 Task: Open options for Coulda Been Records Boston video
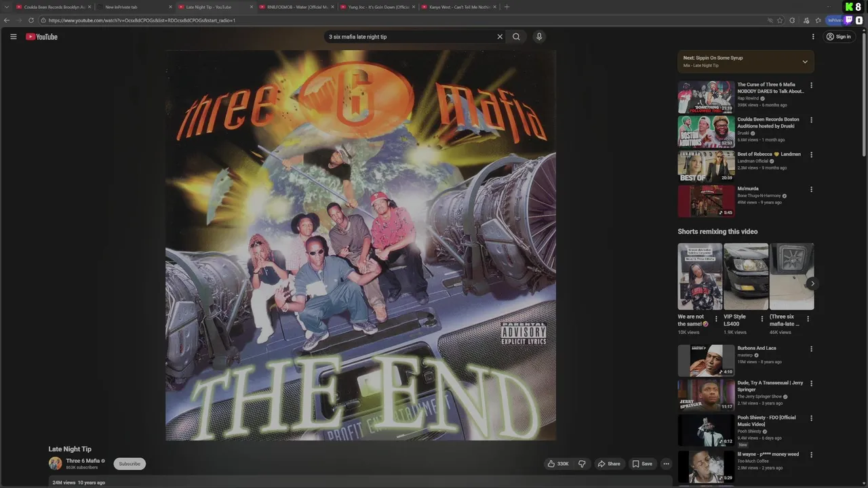811,120
